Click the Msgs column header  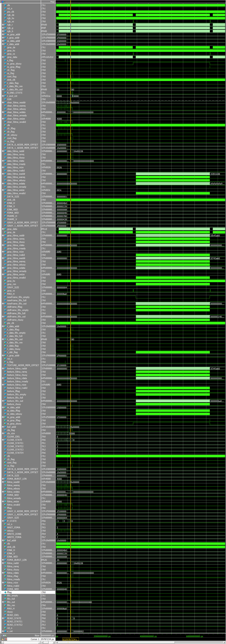coord(52,2)
